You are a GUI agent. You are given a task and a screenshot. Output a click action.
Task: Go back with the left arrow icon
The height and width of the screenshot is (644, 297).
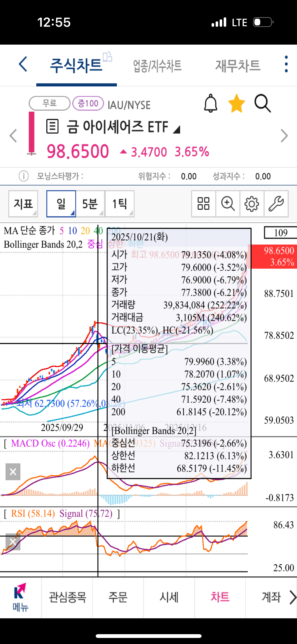coord(23,64)
